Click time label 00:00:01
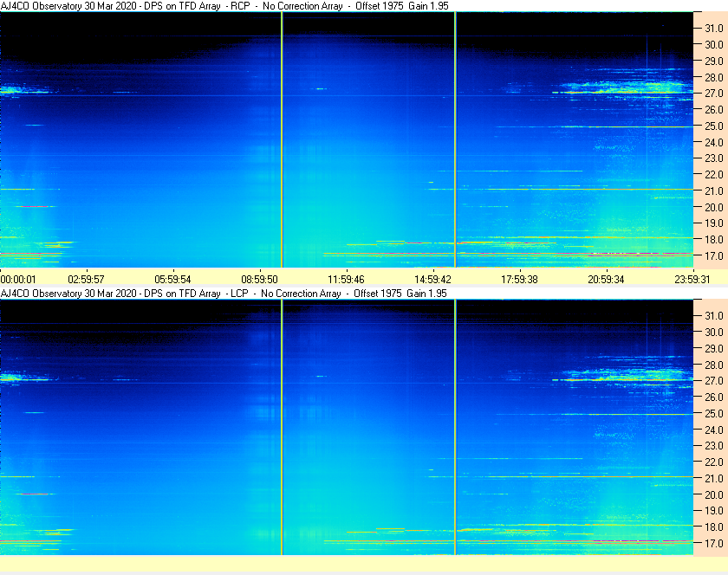Screen dimensions: 728x575 18,280
